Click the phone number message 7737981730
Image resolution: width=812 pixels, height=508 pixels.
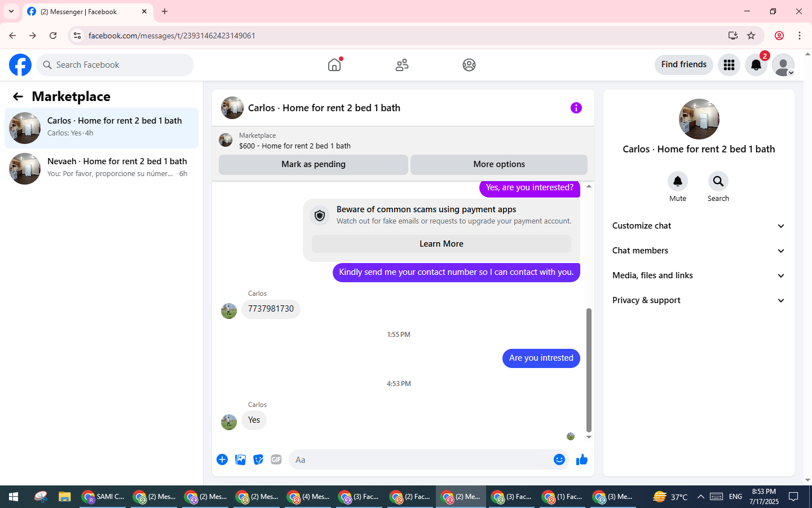pyautogui.click(x=271, y=309)
